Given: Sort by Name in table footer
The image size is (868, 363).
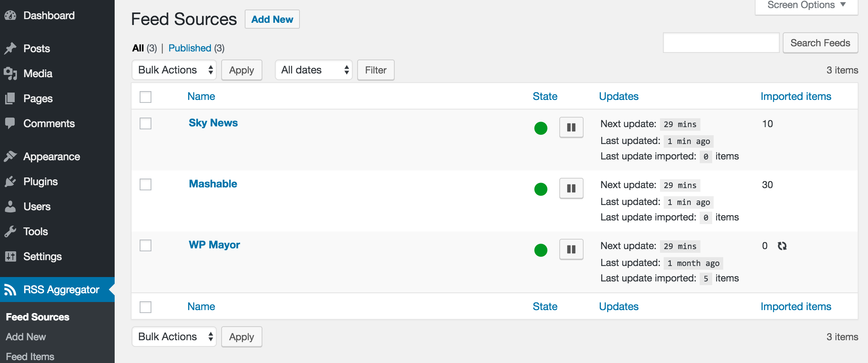Looking at the screenshot, I should tap(201, 306).
